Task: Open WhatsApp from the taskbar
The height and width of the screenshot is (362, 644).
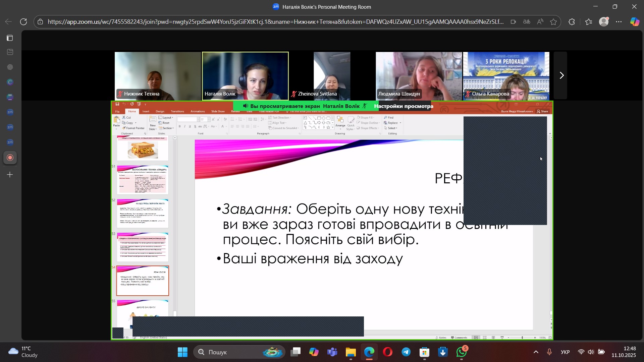Action: coord(462,352)
